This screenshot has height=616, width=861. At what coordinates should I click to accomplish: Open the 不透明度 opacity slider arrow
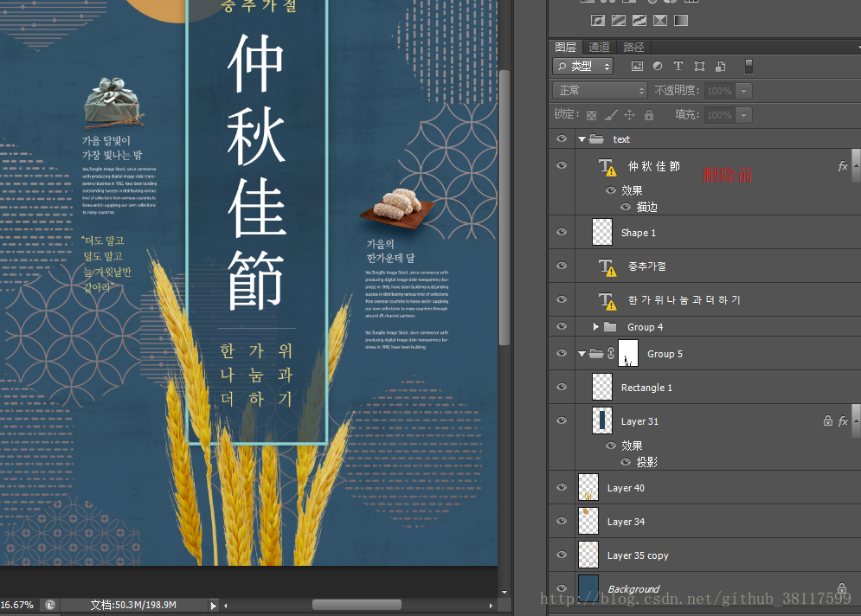click(x=744, y=91)
